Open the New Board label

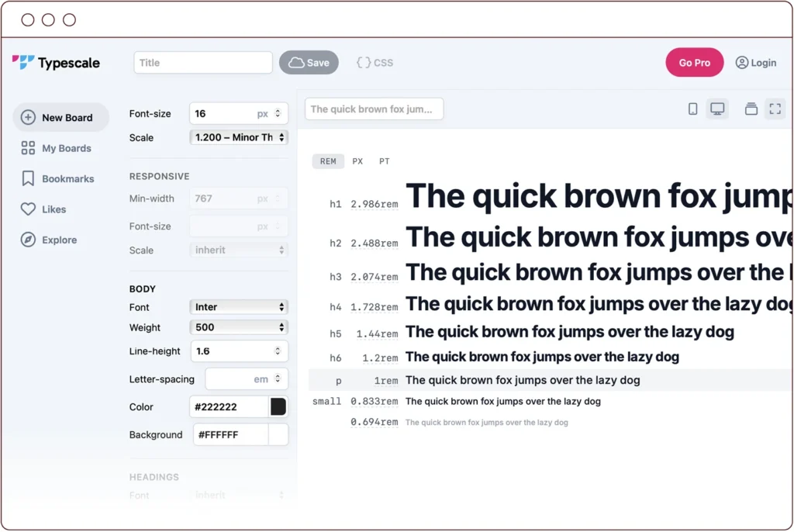(x=67, y=118)
